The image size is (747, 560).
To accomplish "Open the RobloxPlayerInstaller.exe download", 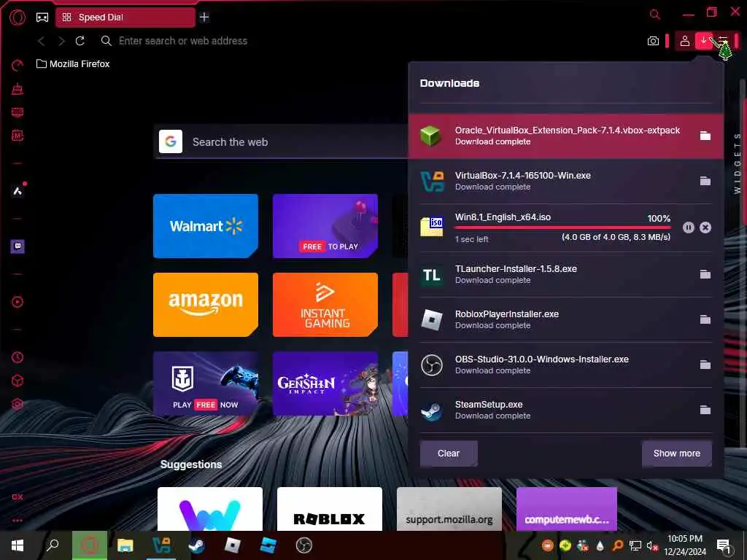I will [x=565, y=319].
